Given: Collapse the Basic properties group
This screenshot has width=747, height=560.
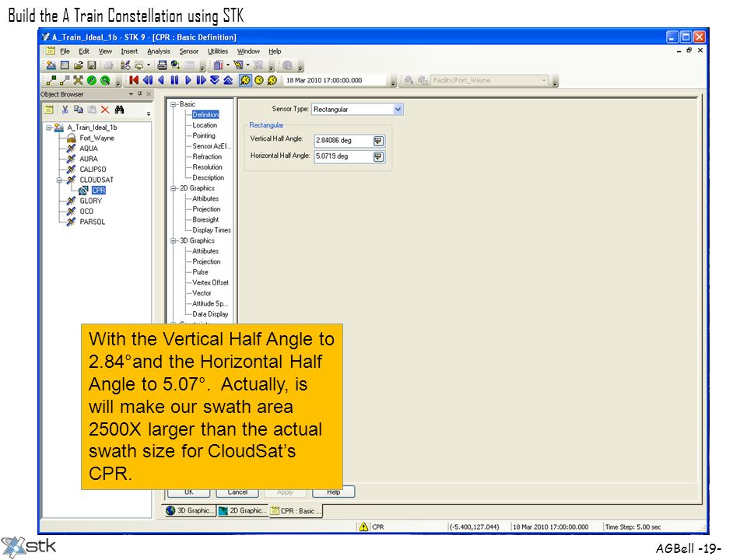Looking at the screenshot, I should (x=174, y=104).
